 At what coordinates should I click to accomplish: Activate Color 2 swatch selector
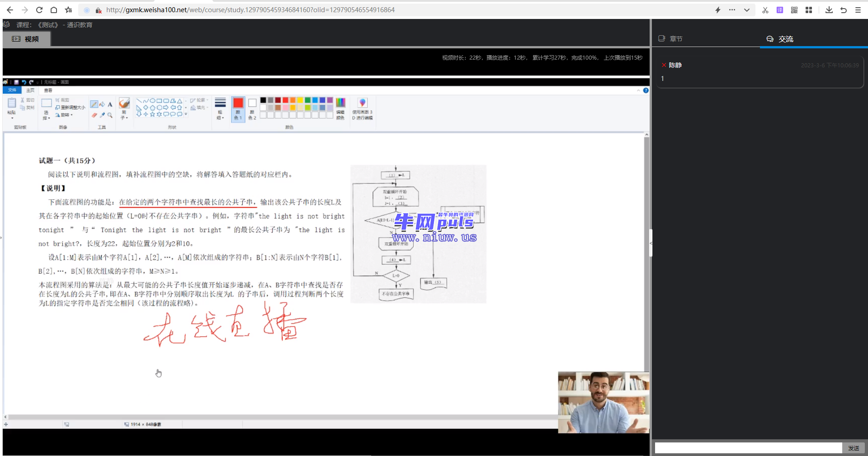click(252, 109)
